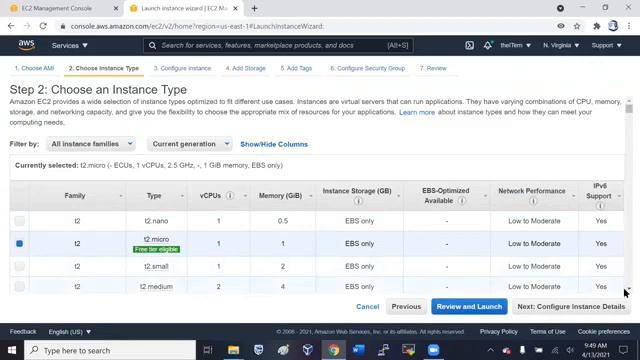640x360 pixels.
Task: Go to step 7. Review
Action: pyautogui.click(x=433, y=68)
